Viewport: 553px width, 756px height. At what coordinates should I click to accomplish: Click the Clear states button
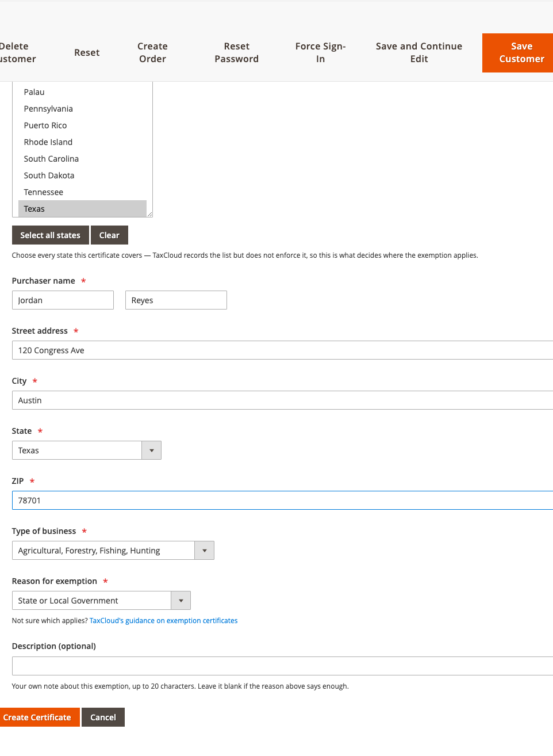(x=109, y=235)
